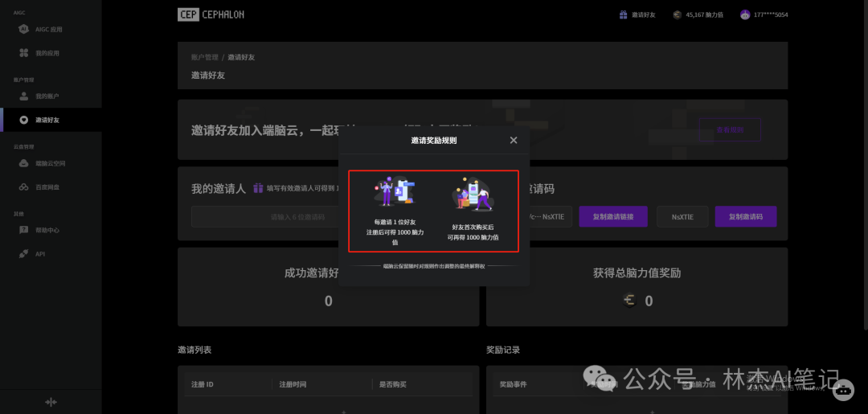
Task: Click the 帮助中心 question icon
Action: tap(24, 230)
